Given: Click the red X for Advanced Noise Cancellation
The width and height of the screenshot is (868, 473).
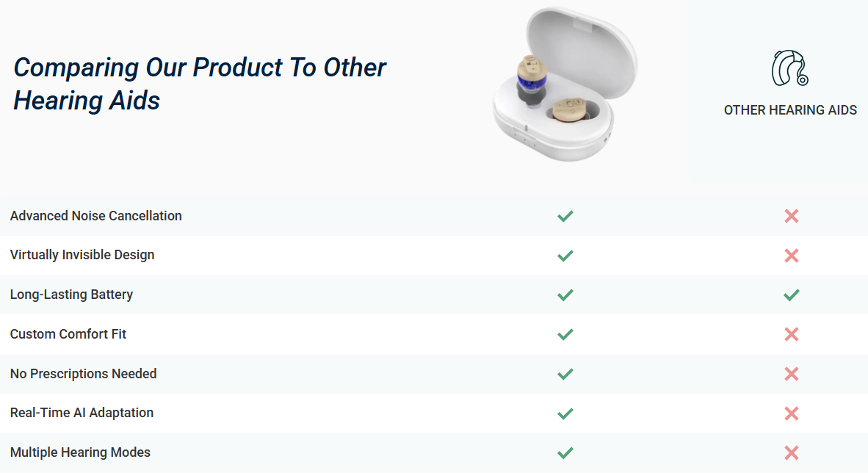Looking at the screenshot, I should [791, 216].
